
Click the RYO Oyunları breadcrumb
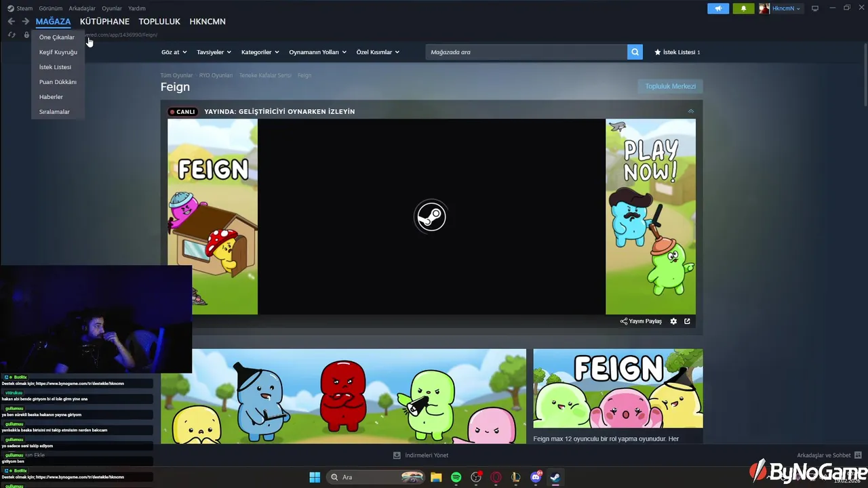(x=216, y=75)
